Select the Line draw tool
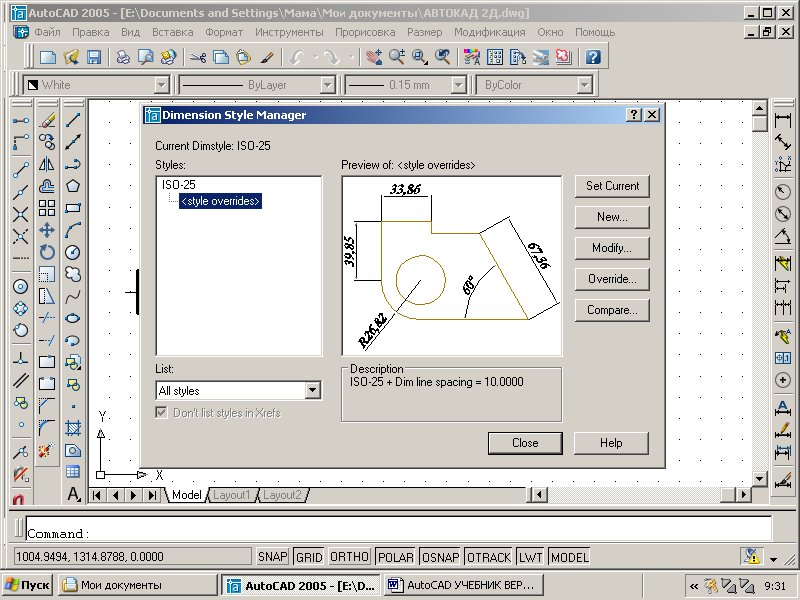Screen dimensions: 800x600 coord(73,120)
